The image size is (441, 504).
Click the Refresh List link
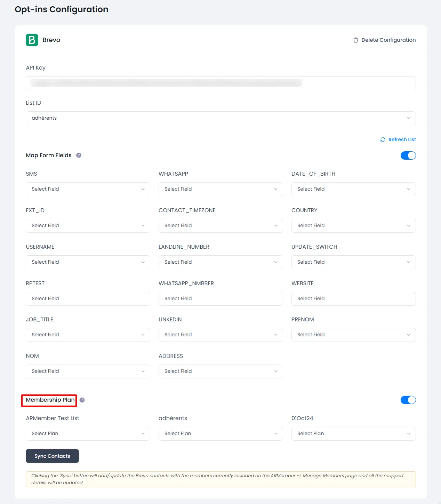402,139
